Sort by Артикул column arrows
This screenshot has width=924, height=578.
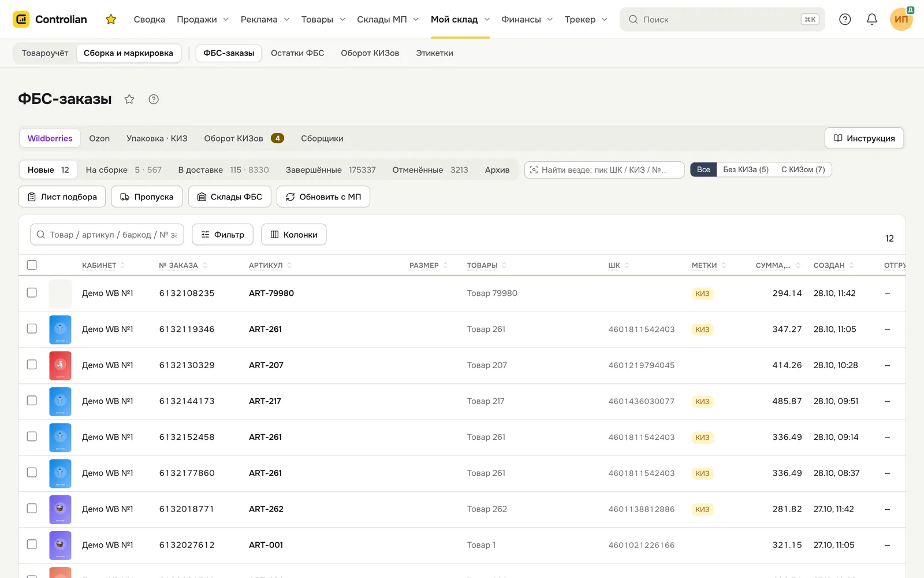coord(289,265)
